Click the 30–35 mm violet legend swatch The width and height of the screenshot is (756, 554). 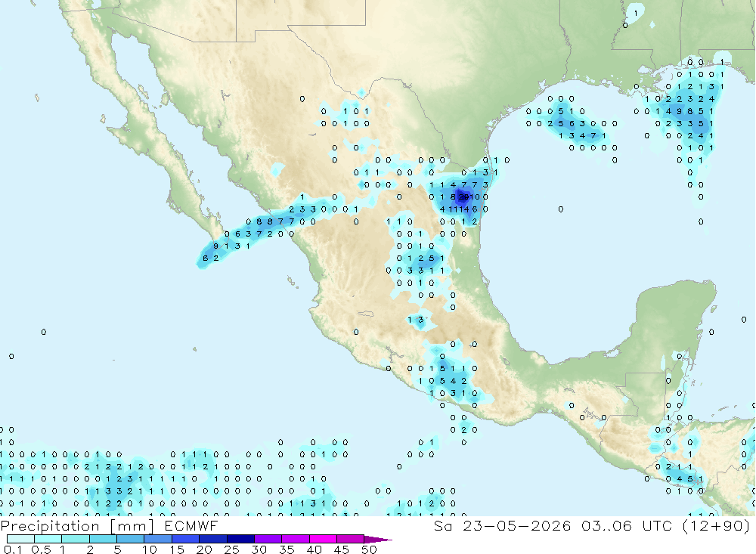click(268, 539)
